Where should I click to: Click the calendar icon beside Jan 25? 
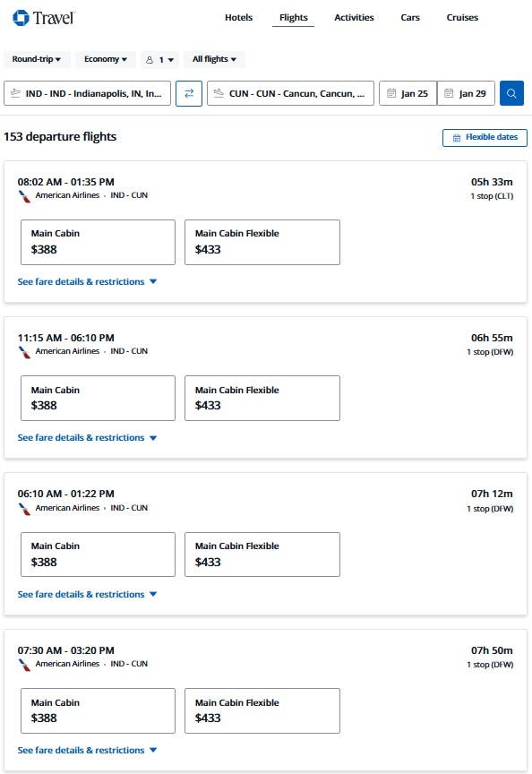pos(391,93)
